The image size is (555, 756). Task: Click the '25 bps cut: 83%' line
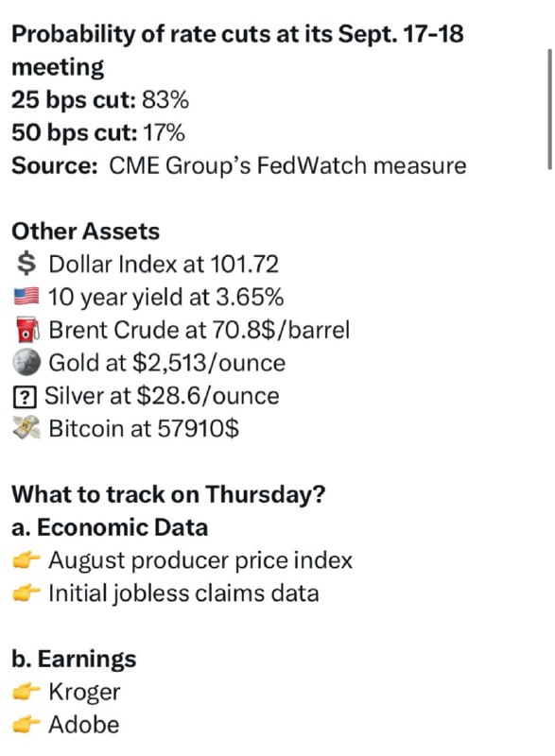pos(100,100)
